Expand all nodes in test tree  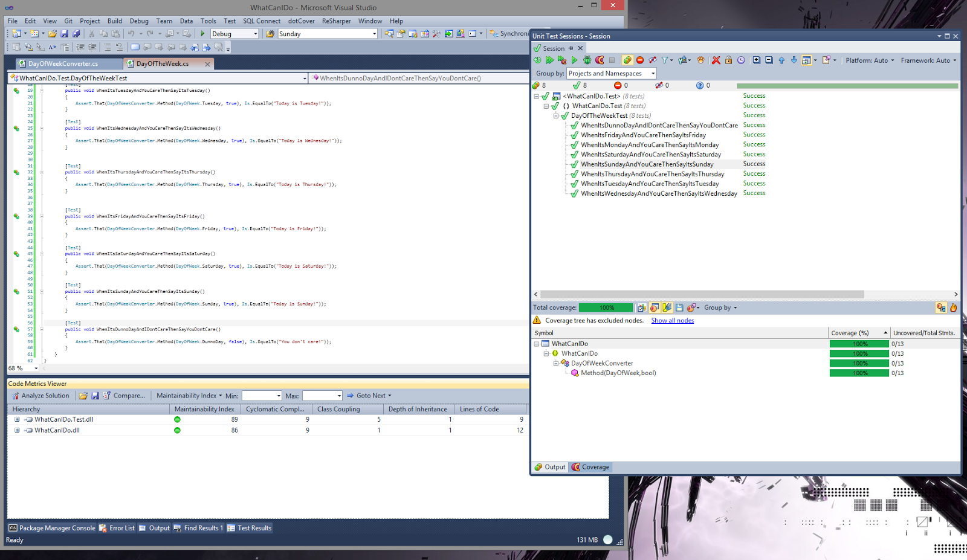[756, 60]
